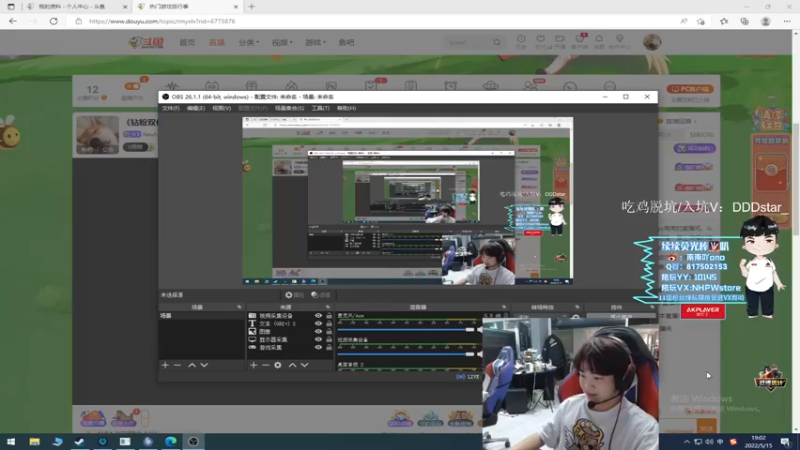The height and width of the screenshot is (450, 800).
Task: Add a new source with plus button
Action: click(253, 365)
